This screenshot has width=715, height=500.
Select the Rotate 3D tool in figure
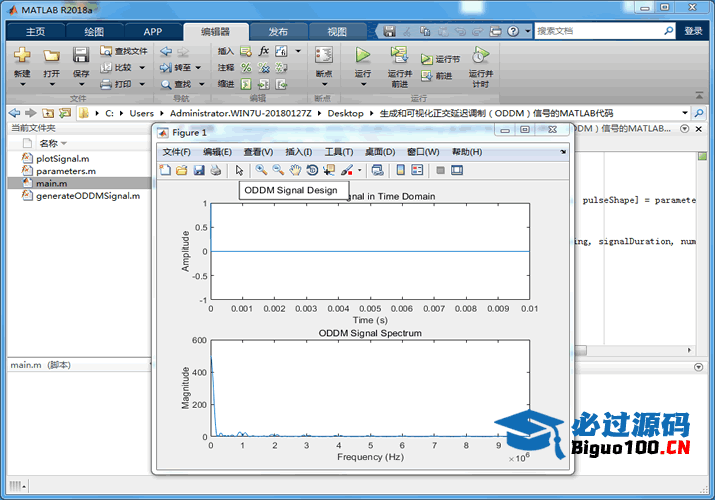click(312, 170)
